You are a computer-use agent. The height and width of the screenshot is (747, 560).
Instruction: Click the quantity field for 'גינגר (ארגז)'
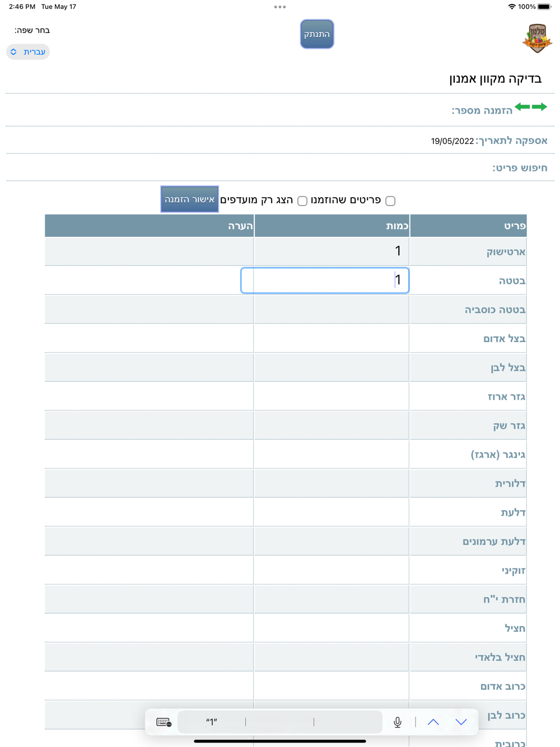(x=332, y=454)
